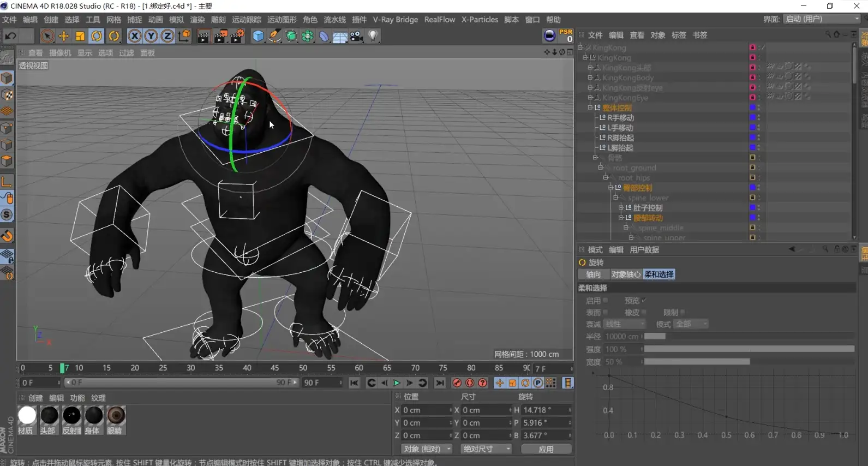Play the animation forward
This screenshot has height=466, width=868.
[x=397, y=383]
